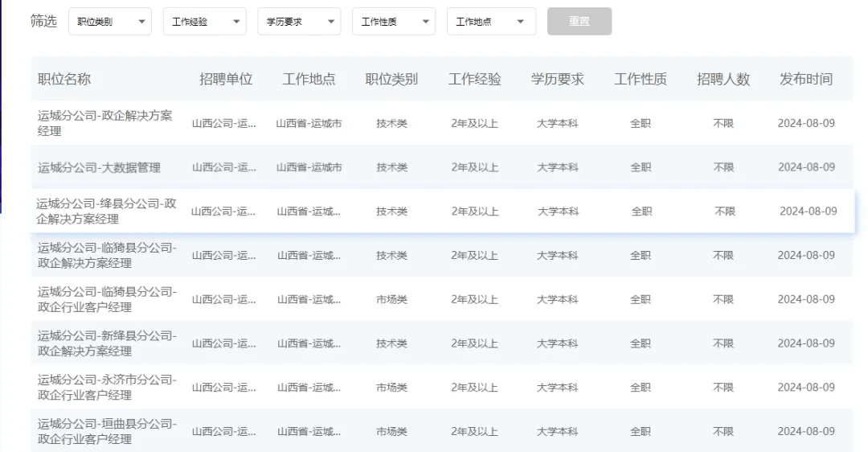Click the 招聘单位 column header

pyautogui.click(x=226, y=79)
